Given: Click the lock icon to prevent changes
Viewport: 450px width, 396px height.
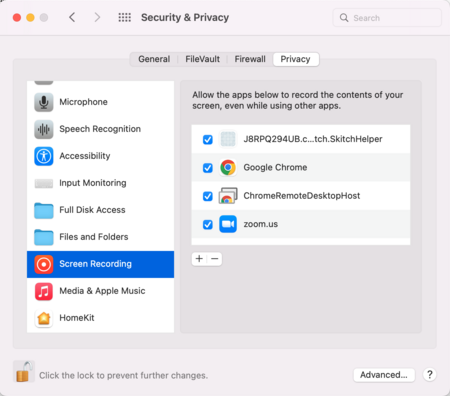Looking at the screenshot, I should tap(24, 372).
